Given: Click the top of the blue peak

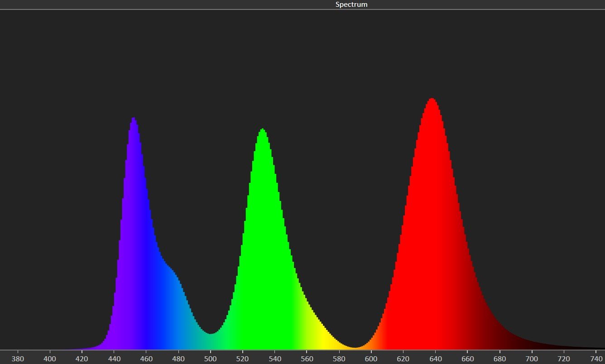Looking at the screenshot, I should tap(134, 119).
